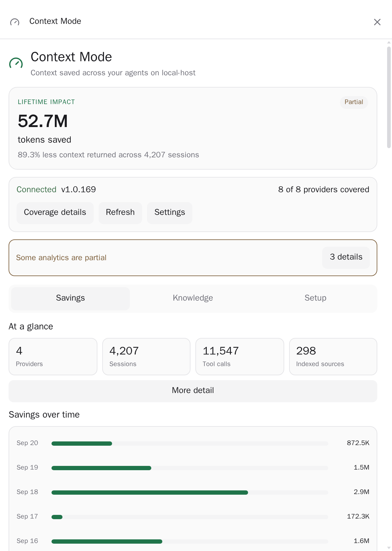Select the Savings tab
392x551 pixels.
(70, 298)
